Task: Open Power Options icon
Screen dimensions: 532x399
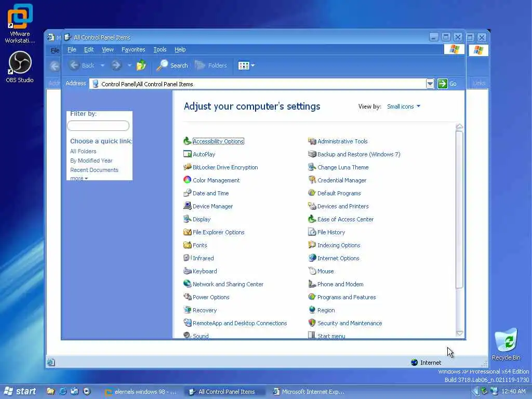Action: click(187, 297)
